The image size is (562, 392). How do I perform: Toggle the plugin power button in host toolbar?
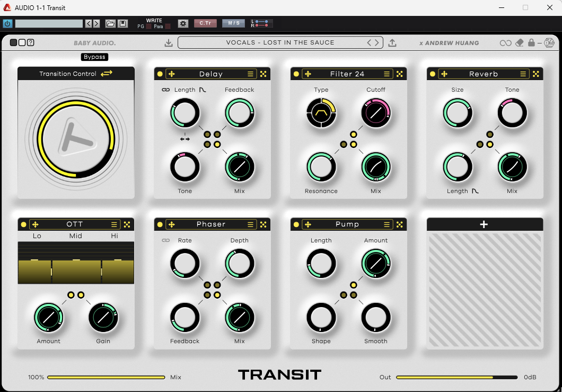[x=7, y=24]
